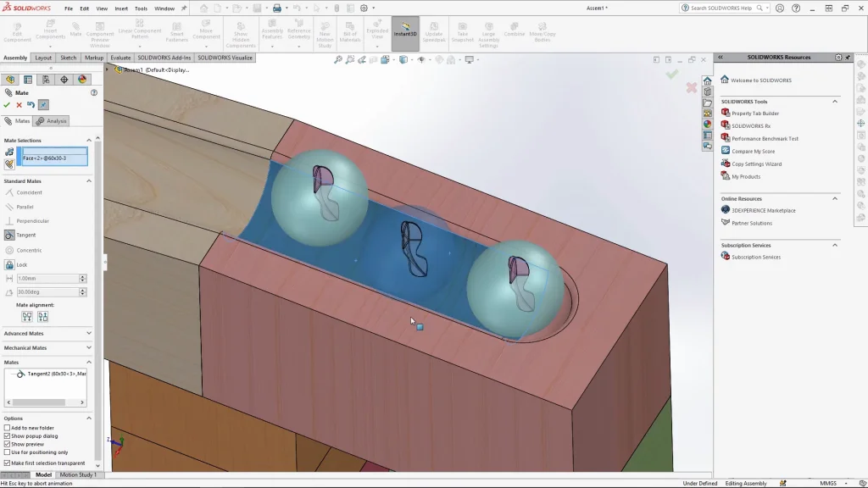Screen dimensions: 868x488
Task: Confirm the mate with the green checkmark
Action: (8, 105)
